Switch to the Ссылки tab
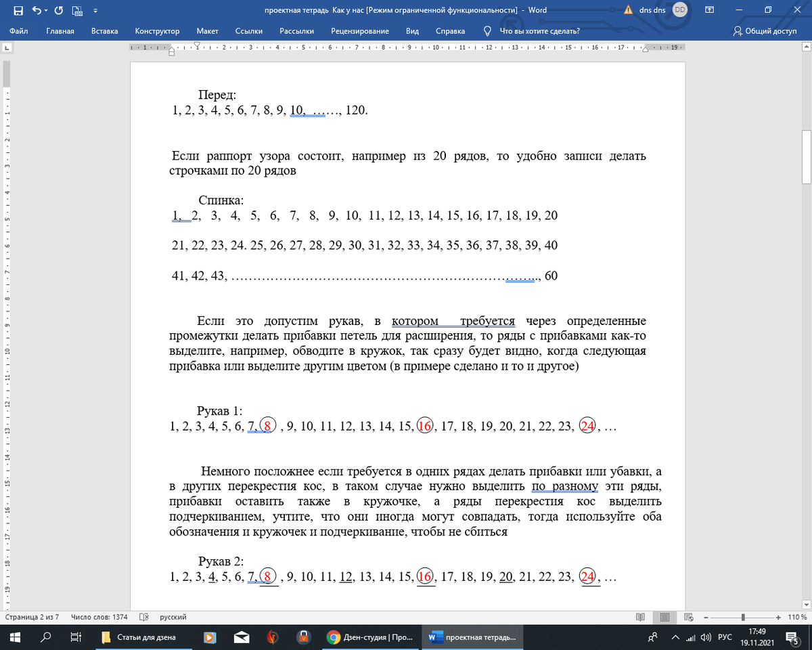The width and height of the screenshot is (812, 650). pos(249,31)
